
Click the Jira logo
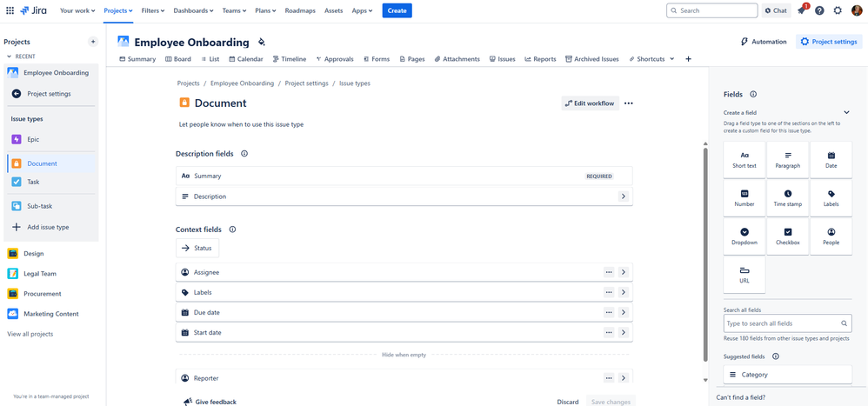(x=33, y=10)
